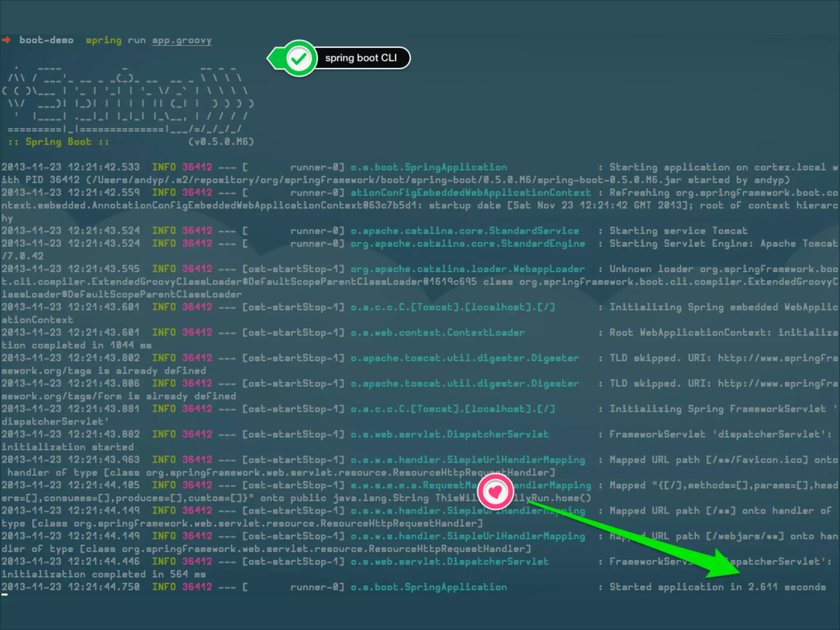This screenshot has width=840, height=630.
Task: Click the terminal cursor at bottom left
Action: tap(5, 594)
